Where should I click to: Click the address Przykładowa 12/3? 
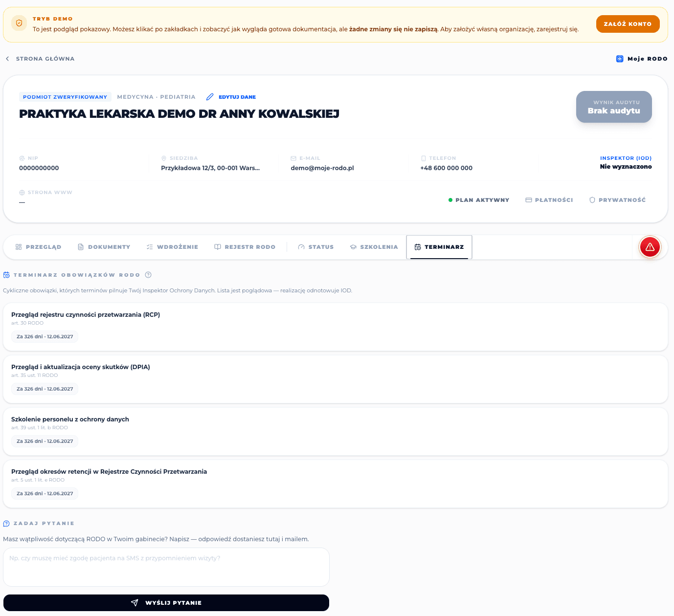point(210,168)
